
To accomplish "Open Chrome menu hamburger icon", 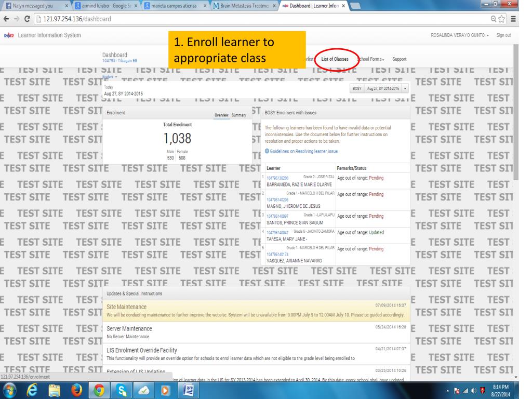I will point(513,19).
